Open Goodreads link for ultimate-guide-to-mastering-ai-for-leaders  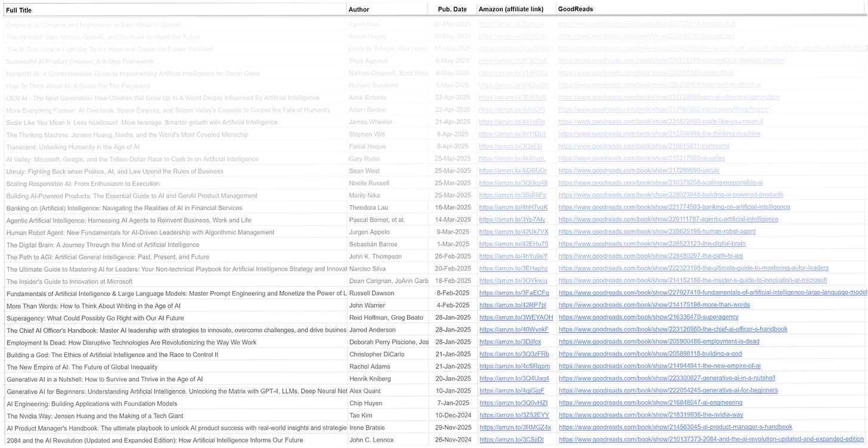click(x=693, y=268)
